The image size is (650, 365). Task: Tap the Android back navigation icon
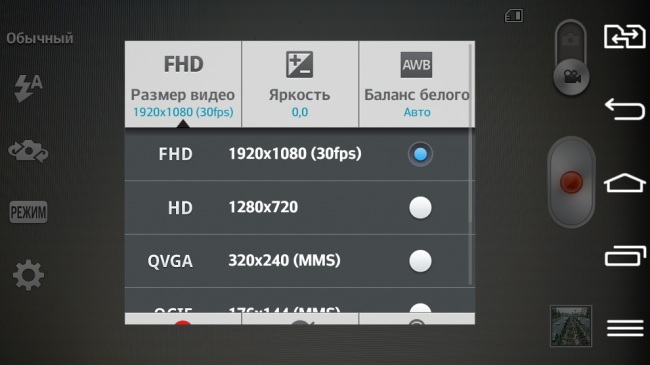tap(625, 109)
